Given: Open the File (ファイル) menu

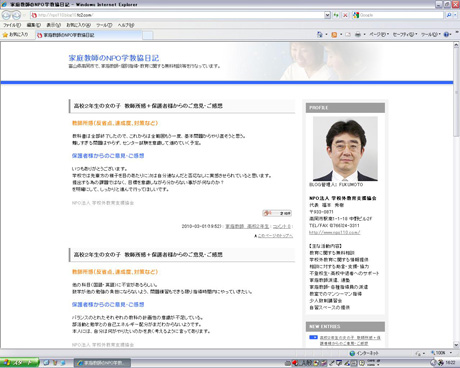Looking at the screenshot, I should [x=12, y=25].
